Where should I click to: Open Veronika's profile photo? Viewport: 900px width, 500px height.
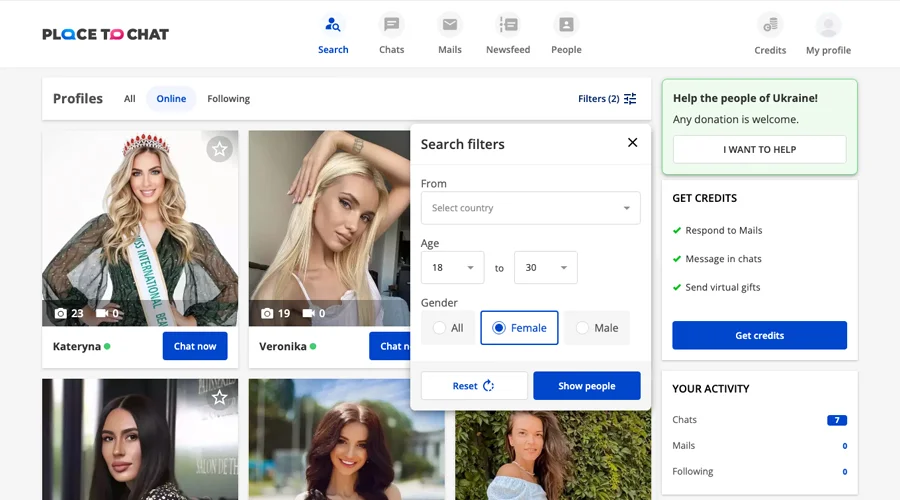[x=329, y=228]
